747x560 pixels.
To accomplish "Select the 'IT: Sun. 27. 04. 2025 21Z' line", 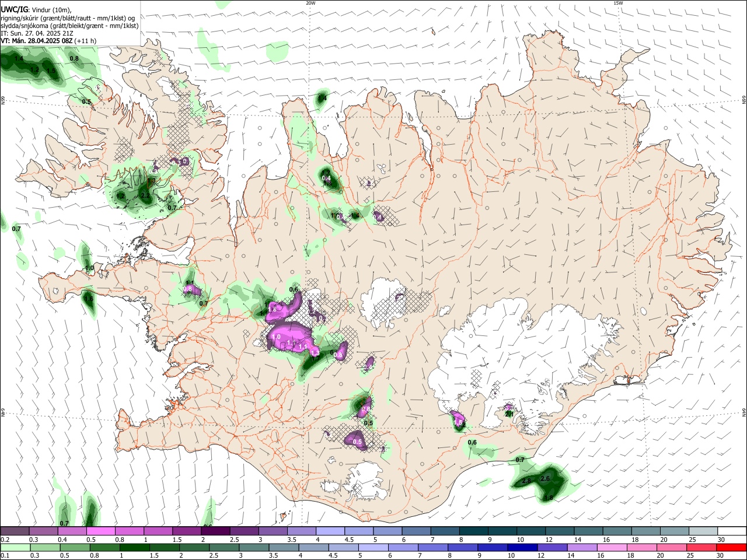I will pos(37,33).
